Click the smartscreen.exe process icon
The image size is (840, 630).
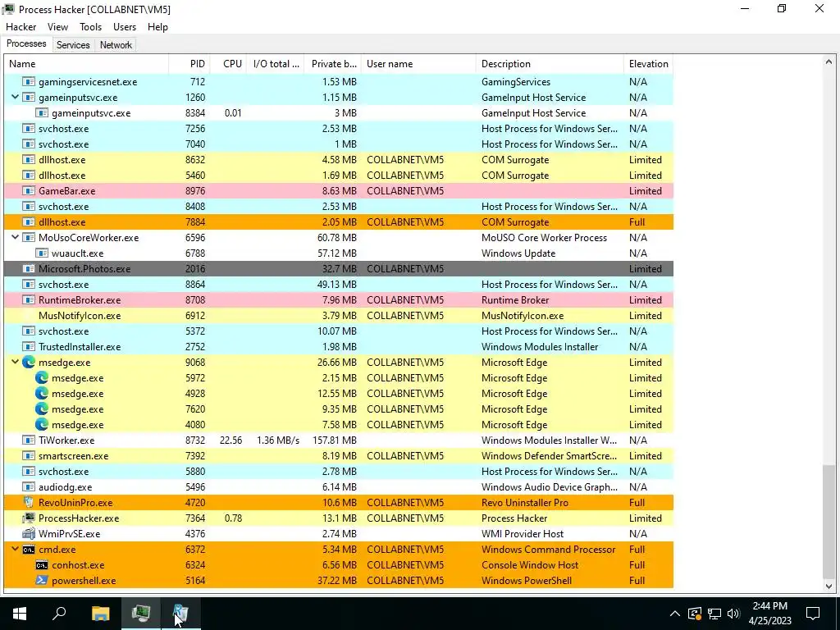[x=29, y=456]
